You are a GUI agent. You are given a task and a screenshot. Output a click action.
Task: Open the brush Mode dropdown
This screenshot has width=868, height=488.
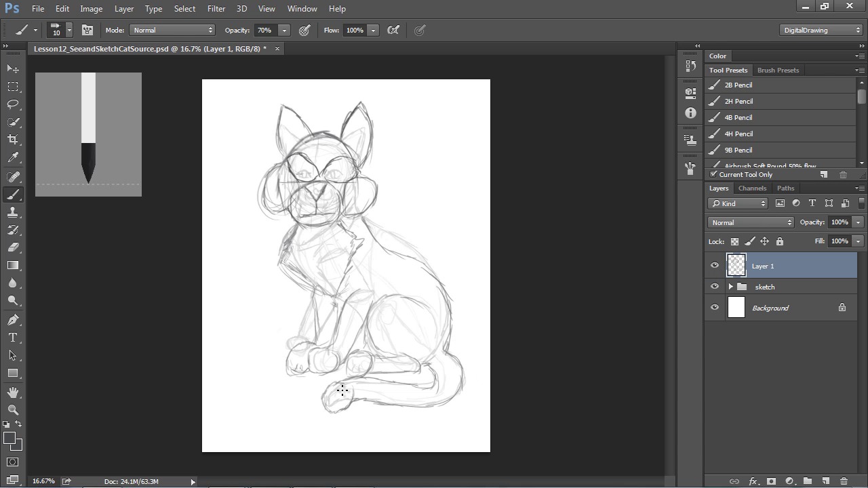coord(172,30)
